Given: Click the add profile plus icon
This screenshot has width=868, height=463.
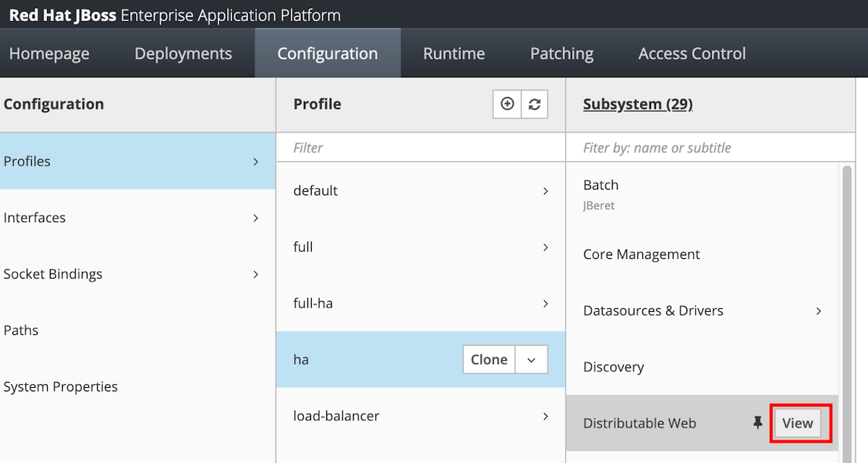Looking at the screenshot, I should (507, 104).
